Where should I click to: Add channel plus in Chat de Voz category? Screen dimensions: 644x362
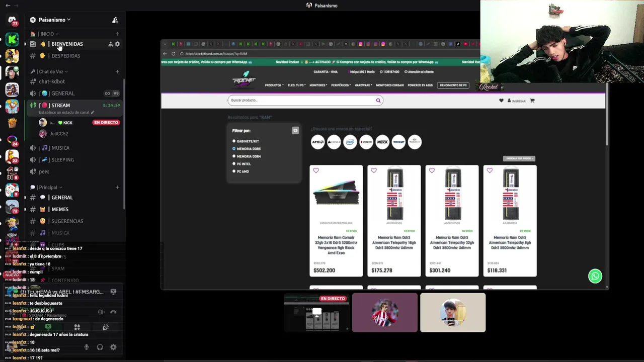[x=117, y=71]
